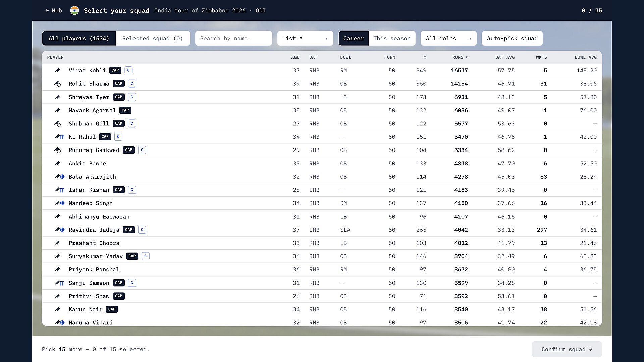
Task: Open the Selected squad (0) tab
Action: coord(153,38)
